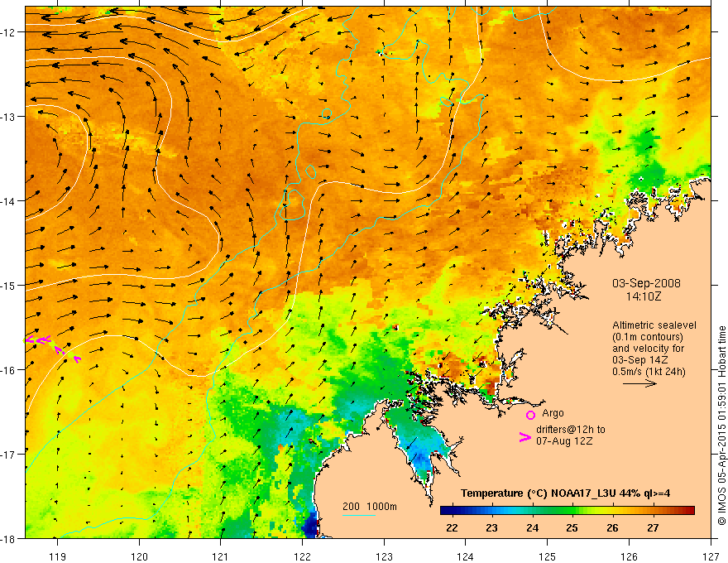The height and width of the screenshot is (563, 728).
Task: Click the 0.5m/s velocity scale arrow
Action: [639, 383]
